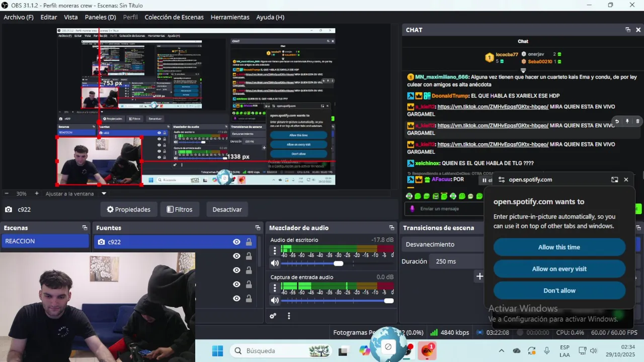Image resolution: width=644 pixels, height=362 pixels.
Task: Open the Desvanecimiento transition dropdown
Action: pyautogui.click(x=443, y=244)
